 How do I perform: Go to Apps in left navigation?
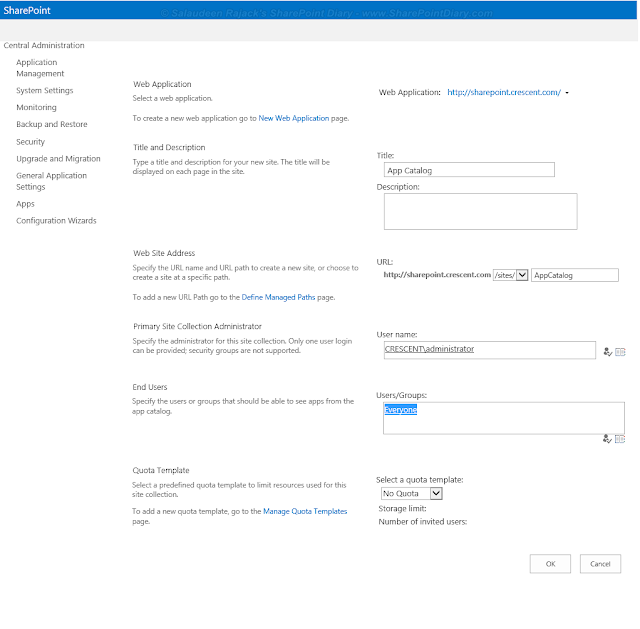point(25,204)
